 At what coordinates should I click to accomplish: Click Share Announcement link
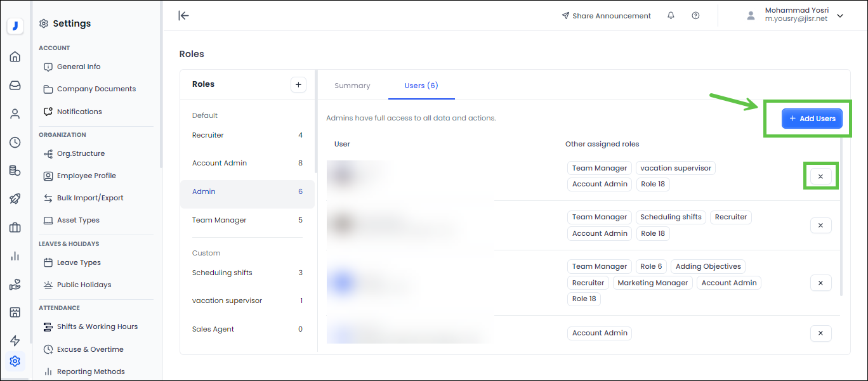click(606, 16)
